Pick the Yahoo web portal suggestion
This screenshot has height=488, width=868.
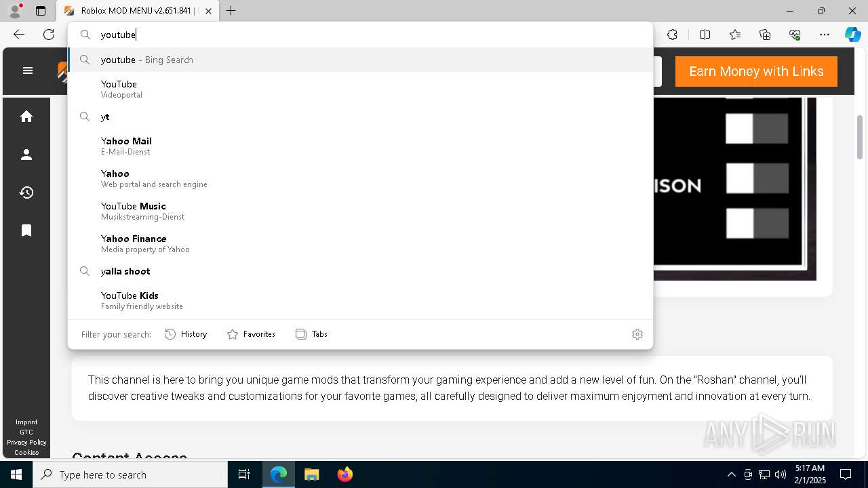click(360, 178)
